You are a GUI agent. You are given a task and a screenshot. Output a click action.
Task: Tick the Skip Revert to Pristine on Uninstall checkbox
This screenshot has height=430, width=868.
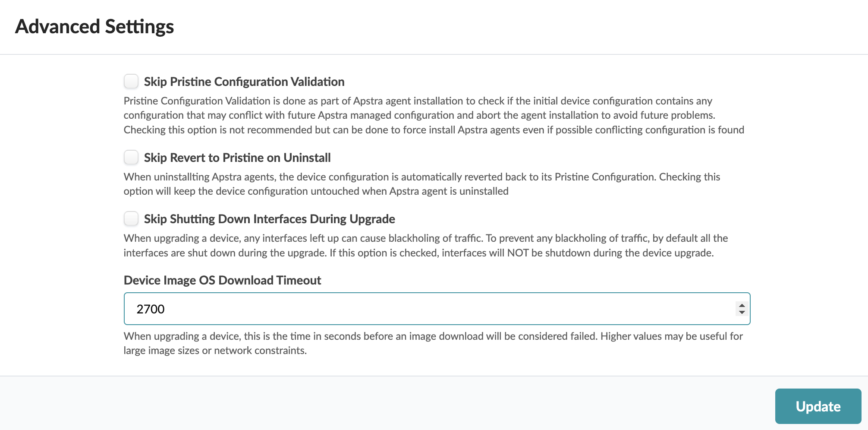pos(131,157)
